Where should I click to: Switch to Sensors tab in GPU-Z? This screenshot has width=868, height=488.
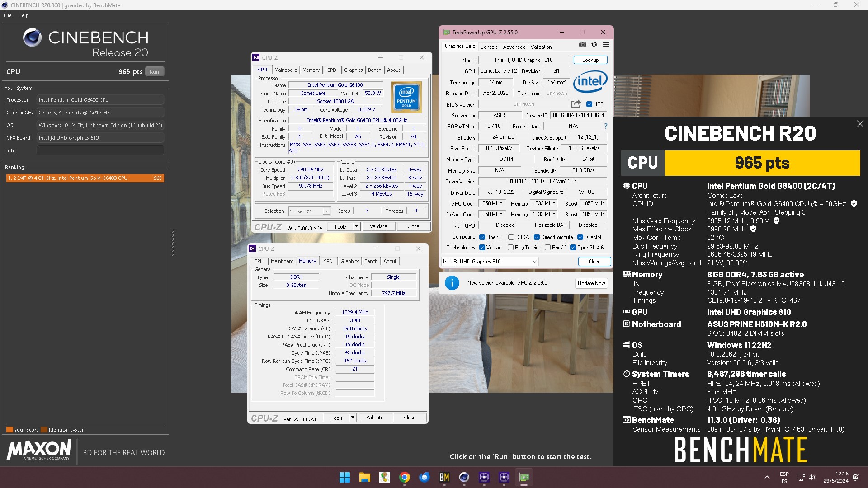(489, 47)
